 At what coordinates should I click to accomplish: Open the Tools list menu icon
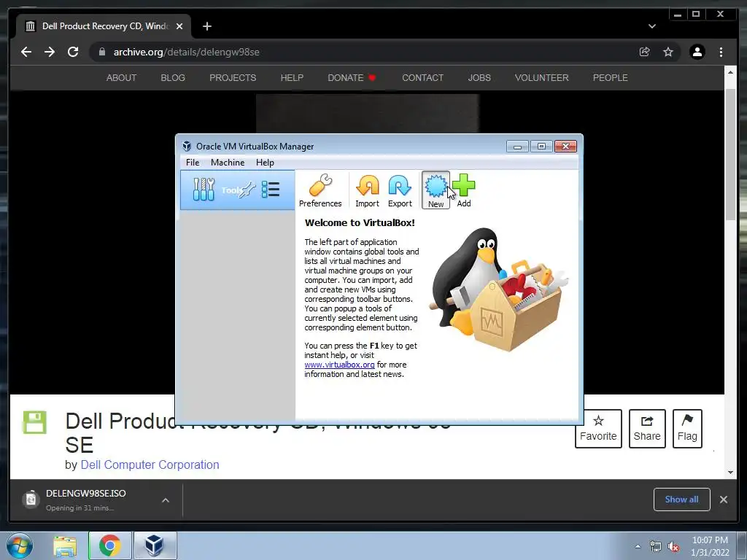[x=271, y=190]
